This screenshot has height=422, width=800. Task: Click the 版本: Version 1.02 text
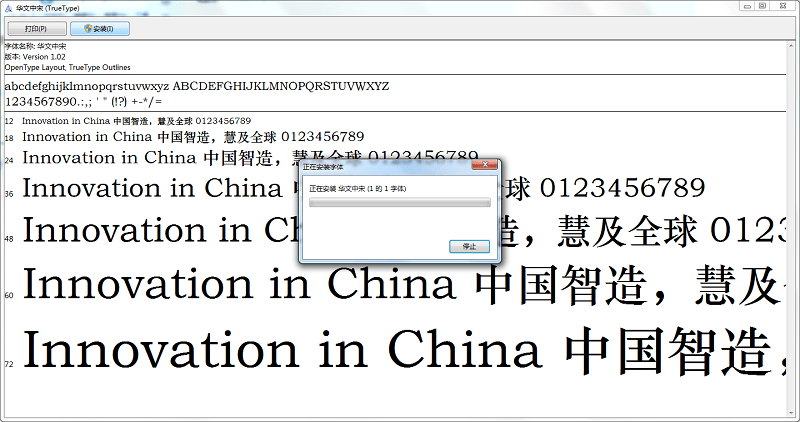35,57
